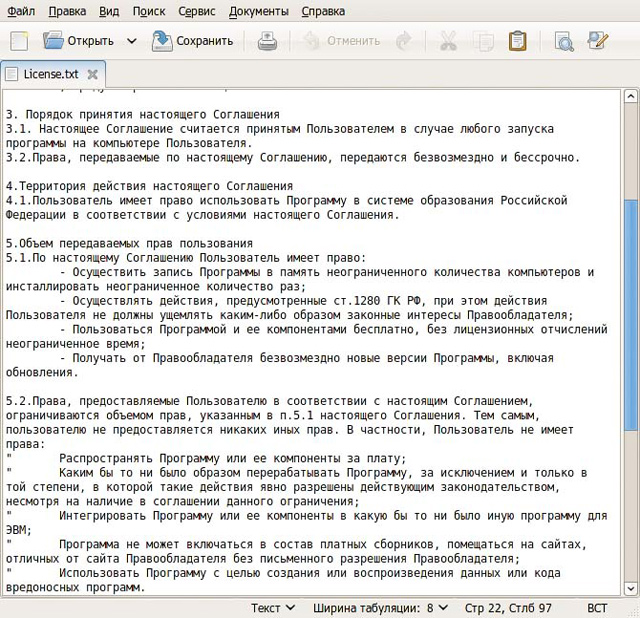Screen dimensions: 640x618
Task: Click the line ending вредоносных программ.
Action: pyautogui.click(x=76, y=587)
